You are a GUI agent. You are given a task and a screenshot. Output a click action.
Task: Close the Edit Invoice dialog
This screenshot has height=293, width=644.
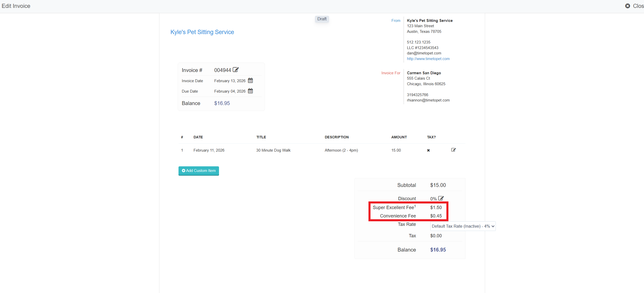click(x=635, y=6)
